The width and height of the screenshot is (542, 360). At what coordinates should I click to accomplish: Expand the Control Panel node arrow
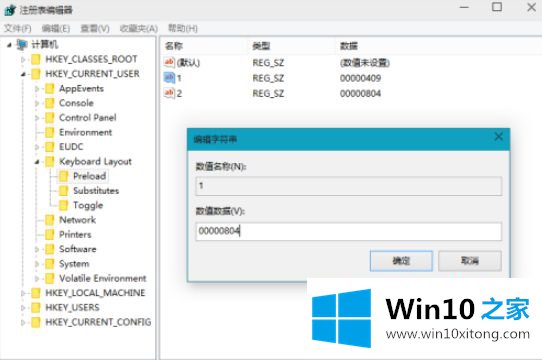click(x=37, y=118)
